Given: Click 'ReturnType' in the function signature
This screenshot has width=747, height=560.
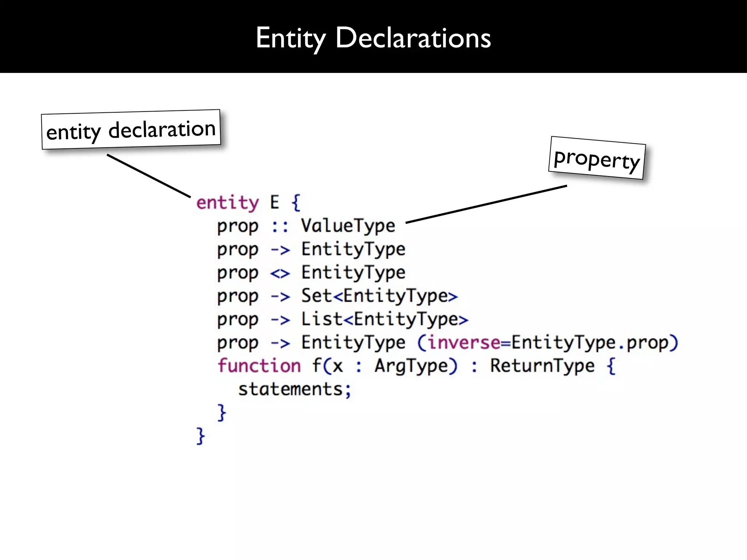Looking at the screenshot, I should (x=542, y=366).
